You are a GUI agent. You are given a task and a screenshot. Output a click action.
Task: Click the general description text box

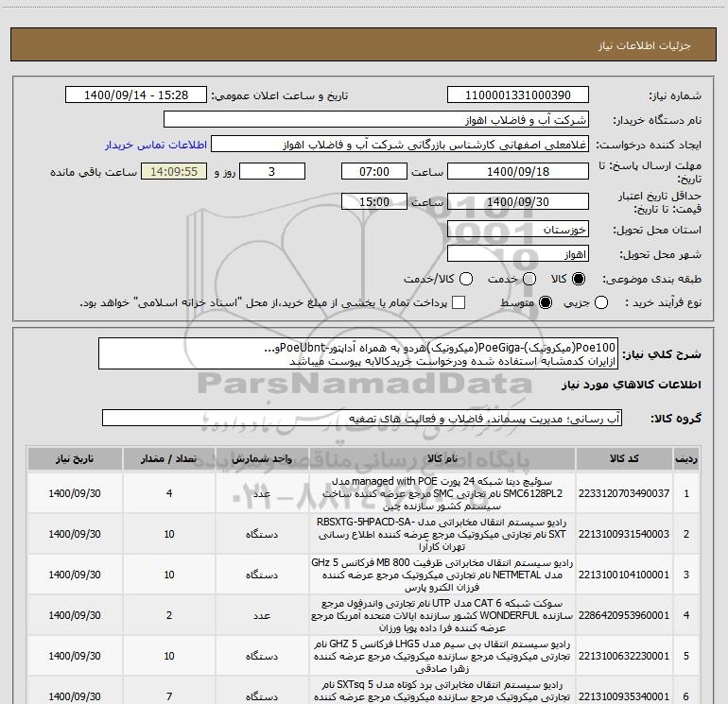click(x=358, y=353)
